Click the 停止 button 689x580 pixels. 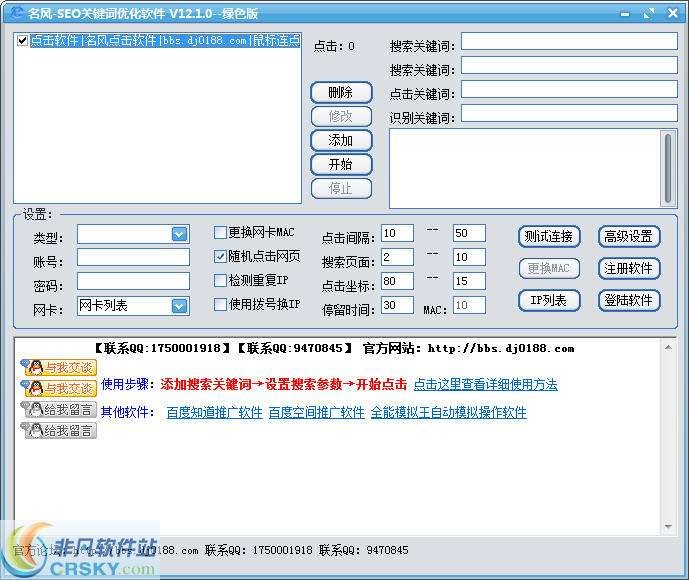tap(341, 189)
